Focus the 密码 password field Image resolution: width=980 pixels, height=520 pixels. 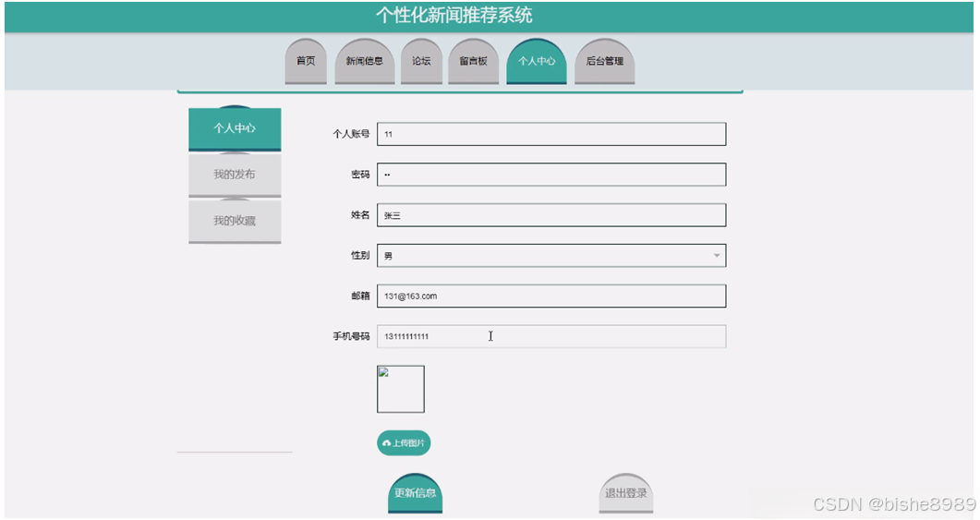551,175
